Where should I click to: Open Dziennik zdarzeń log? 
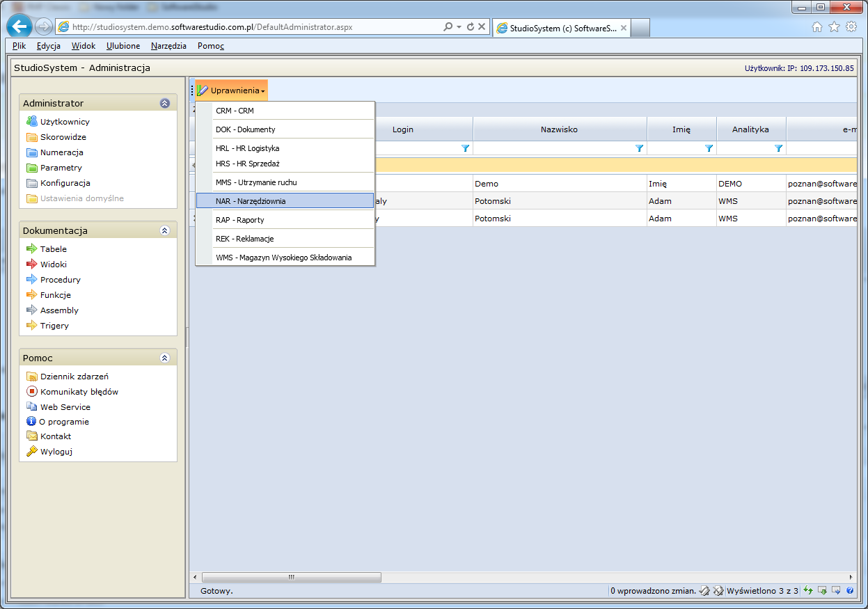68,377
